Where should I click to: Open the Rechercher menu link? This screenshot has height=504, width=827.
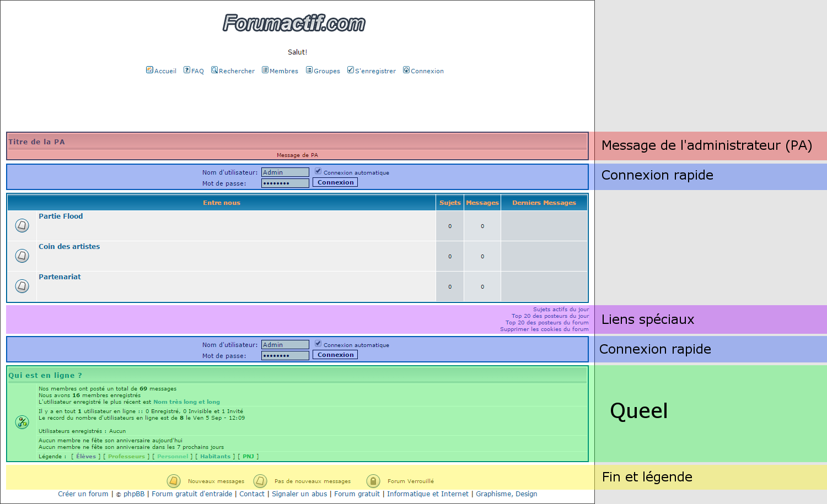pyautogui.click(x=237, y=71)
